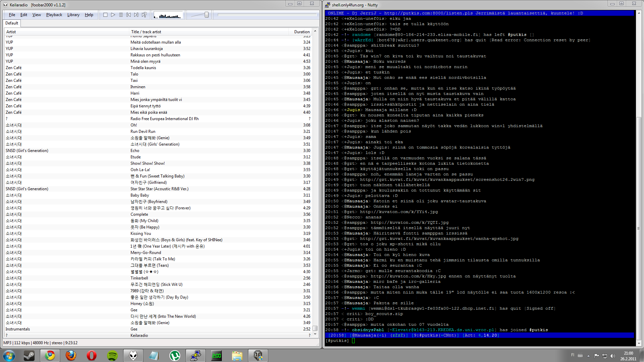Play a random track
644x362 pixels.
pos(144,15)
